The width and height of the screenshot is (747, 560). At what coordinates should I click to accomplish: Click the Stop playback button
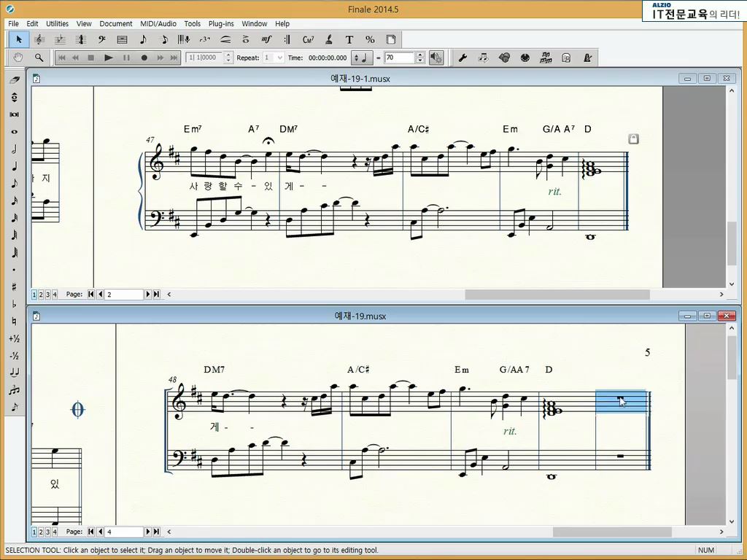point(90,58)
